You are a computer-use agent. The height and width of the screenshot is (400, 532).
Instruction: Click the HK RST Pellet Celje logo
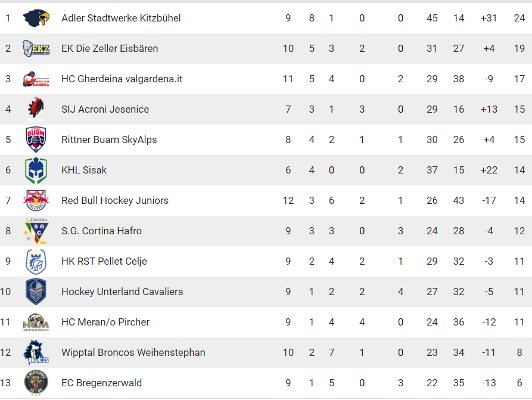[36, 261]
